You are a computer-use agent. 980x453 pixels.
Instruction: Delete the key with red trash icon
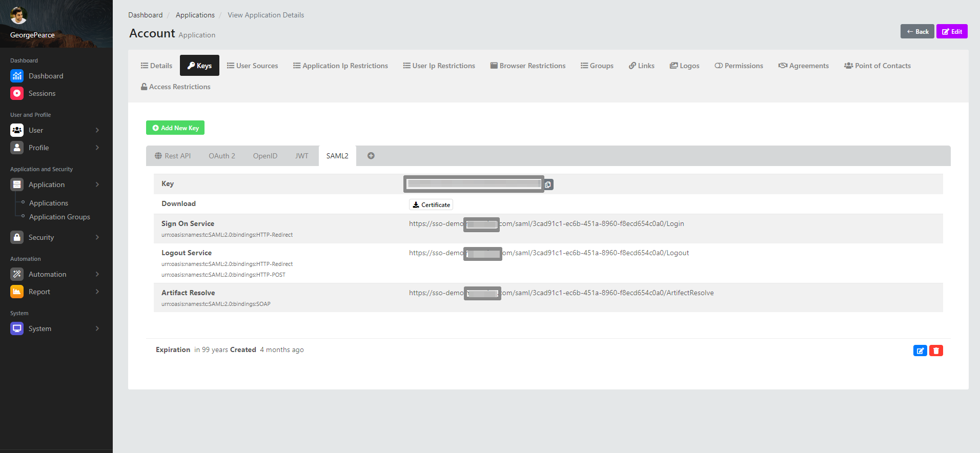pyautogui.click(x=936, y=351)
